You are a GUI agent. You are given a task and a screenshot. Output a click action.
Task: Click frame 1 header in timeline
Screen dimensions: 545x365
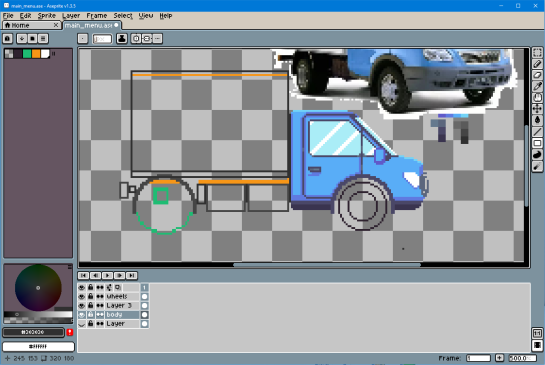click(x=145, y=287)
